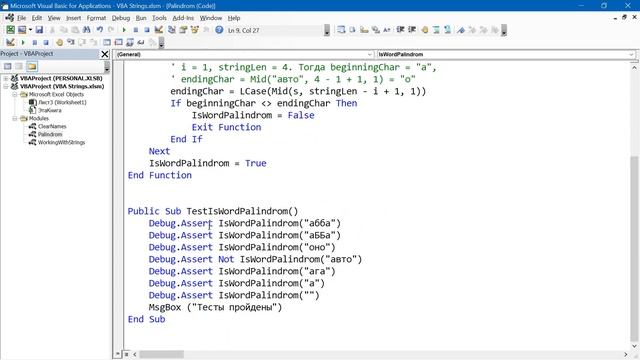Click the Undo arrow icon
Image resolution: width=640 pixels, height=360 pixels.
(99, 30)
